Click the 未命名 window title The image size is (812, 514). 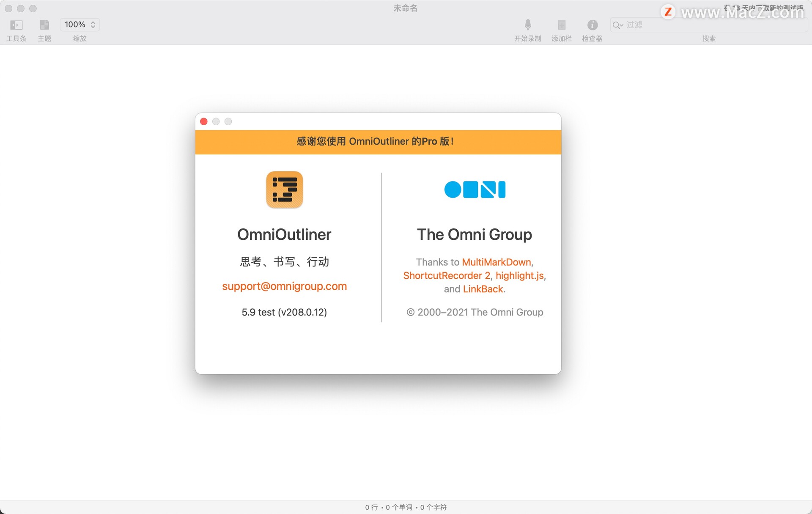pos(405,8)
